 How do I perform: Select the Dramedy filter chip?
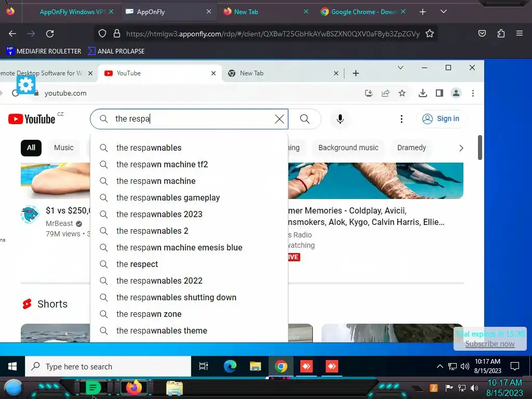[411, 148]
